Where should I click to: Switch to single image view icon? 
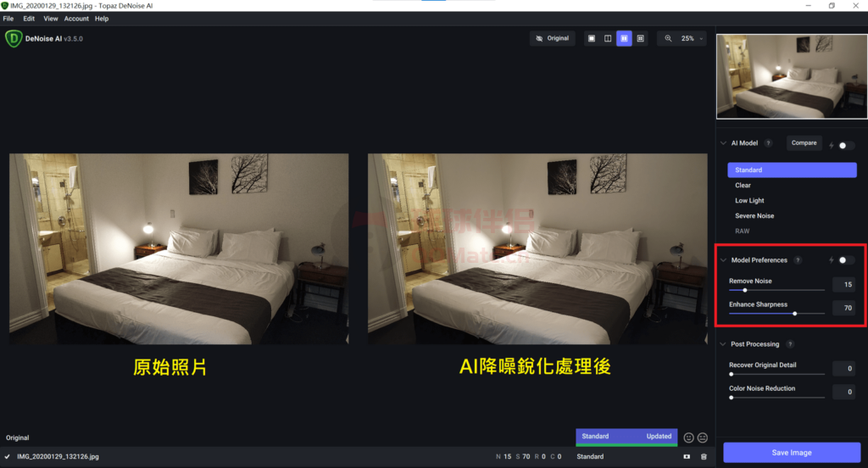(x=592, y=38)
